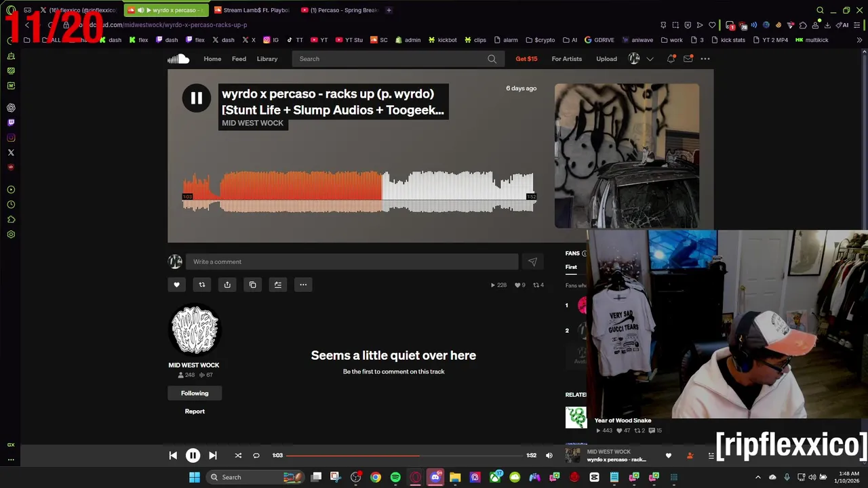Open the aniwave bookmark
Screen dimensions: 868x488
[x=637, y=40]
